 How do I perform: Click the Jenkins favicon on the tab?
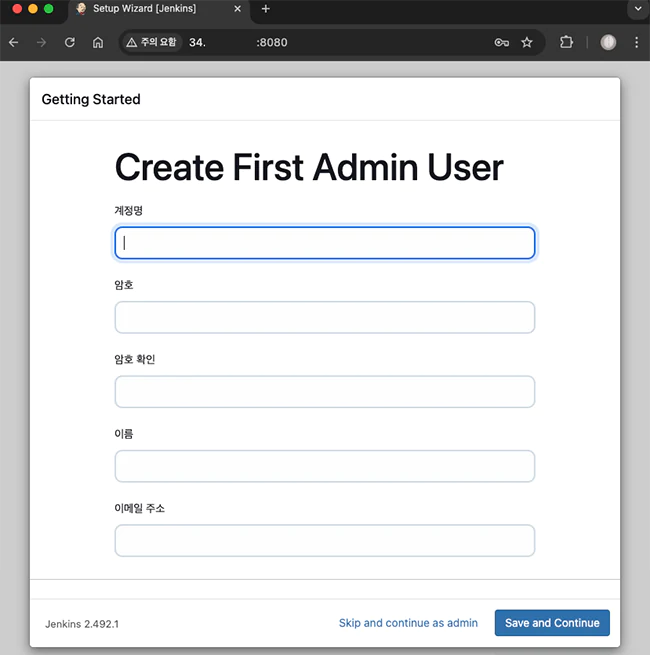coord(81,9)
